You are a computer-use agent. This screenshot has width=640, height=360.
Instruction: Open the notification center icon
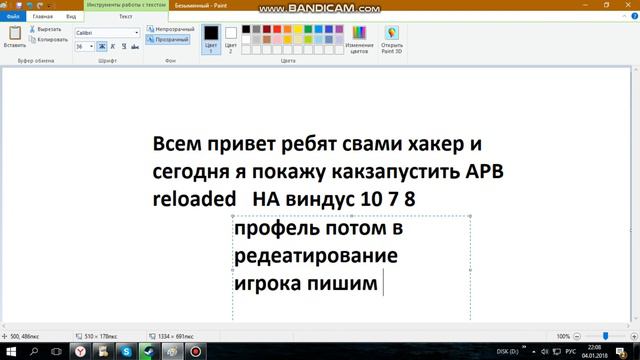(x=621, y=351)
